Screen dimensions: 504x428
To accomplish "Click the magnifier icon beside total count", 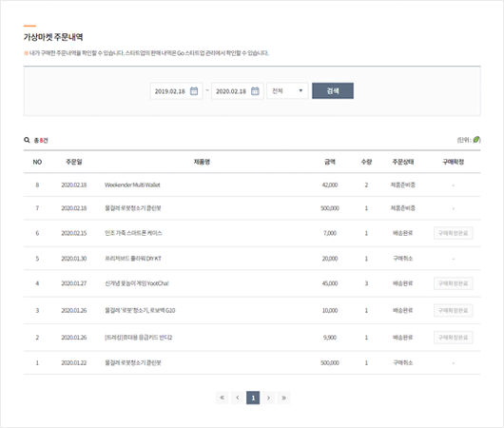I will coord(27,140).
